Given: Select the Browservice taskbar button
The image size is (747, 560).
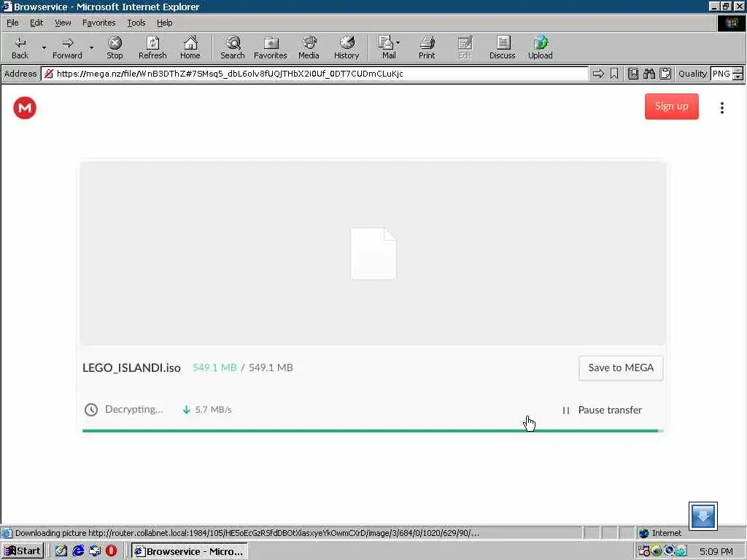Looking at the screenshot, I should coord(189,551).
